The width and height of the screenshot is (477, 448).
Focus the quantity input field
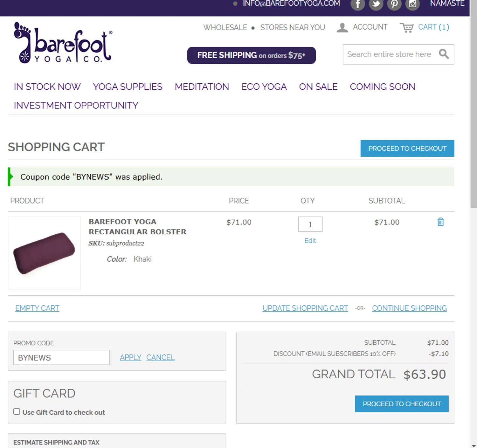(x=310, y=224)
